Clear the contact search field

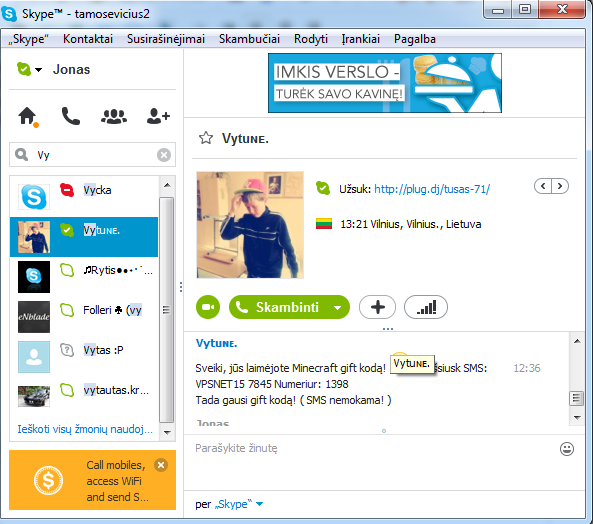[x=164, y=155]
